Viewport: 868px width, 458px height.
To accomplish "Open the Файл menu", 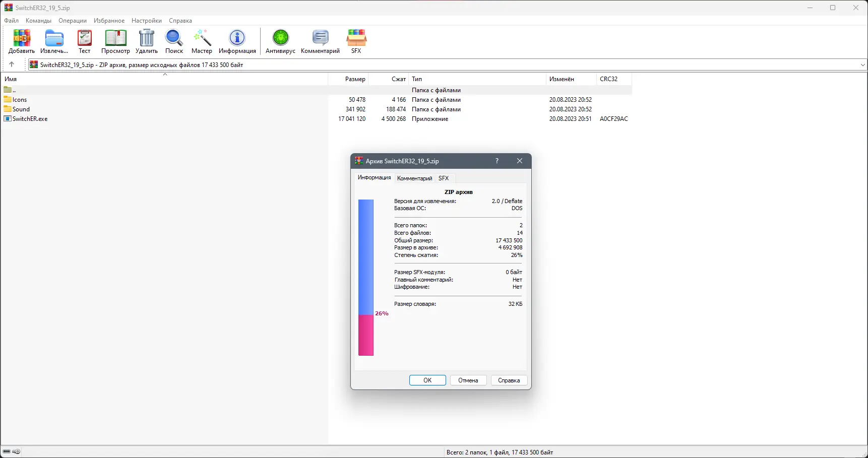I will coord(12,21).
